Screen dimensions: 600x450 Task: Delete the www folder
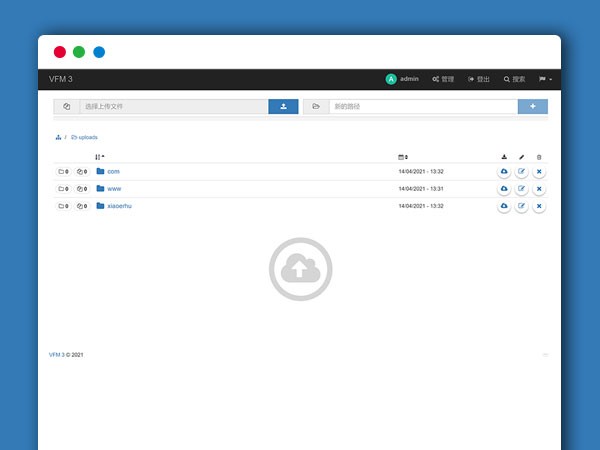[x=539, y=189]
